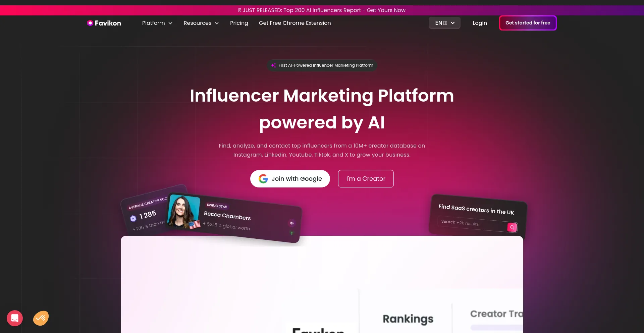This screenshot has width=644, height=333.
Task: Open the red chat messenger bubble
Action: (15, 318)
